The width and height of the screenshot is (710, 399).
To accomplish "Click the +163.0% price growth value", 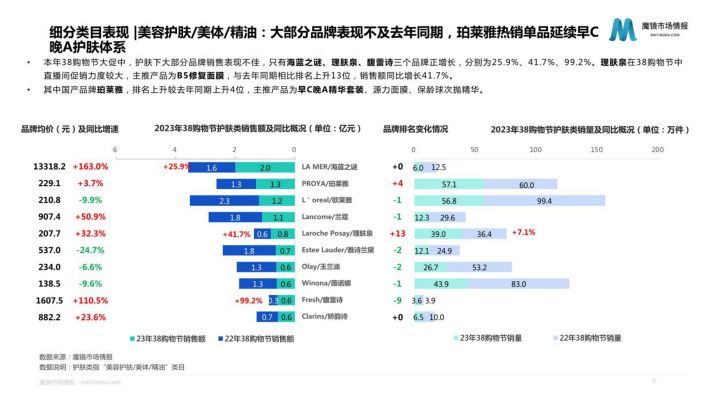I will pos(91,167).
